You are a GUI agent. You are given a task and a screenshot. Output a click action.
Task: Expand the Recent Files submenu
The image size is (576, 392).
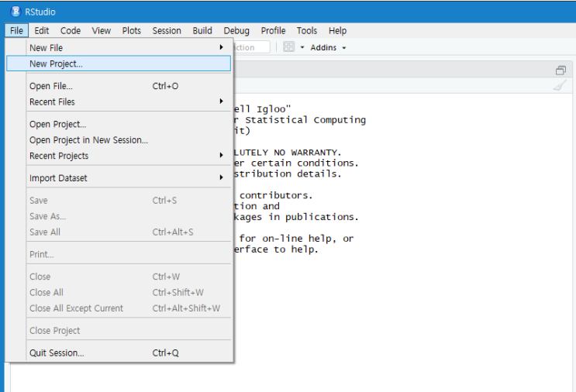[52, 102]
